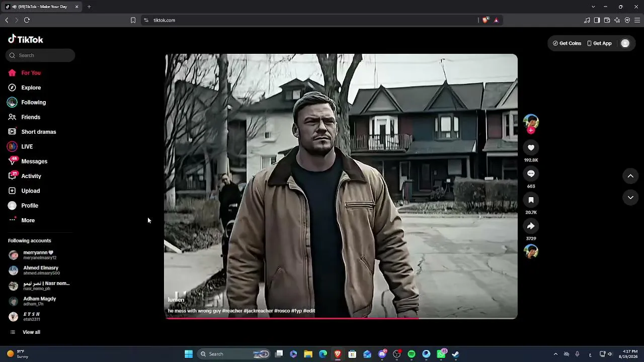Open Ahmed Elmasry's account
Viewport: 644px width, 362px height.
tap(34, 270)
